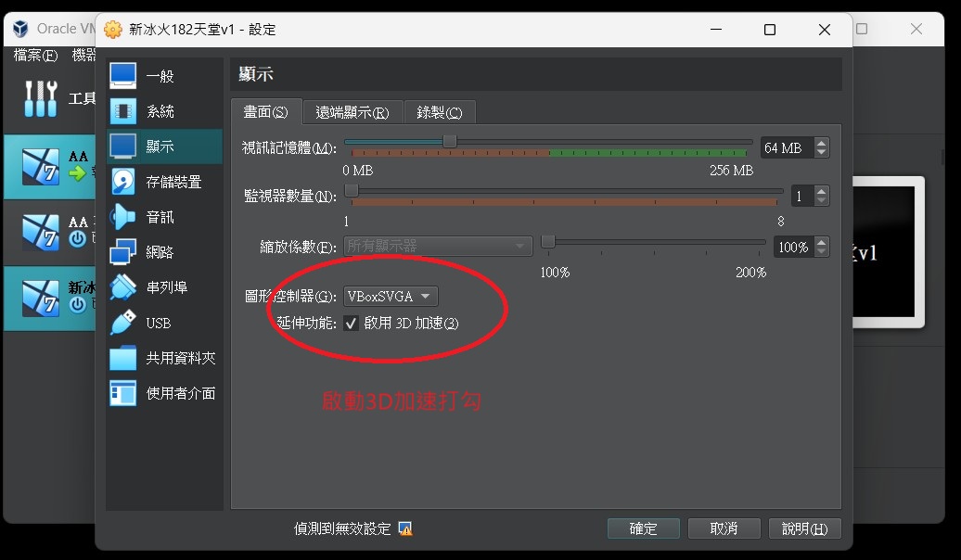
Task: Switch to the 錄製 tab
Action: (439, 112)
